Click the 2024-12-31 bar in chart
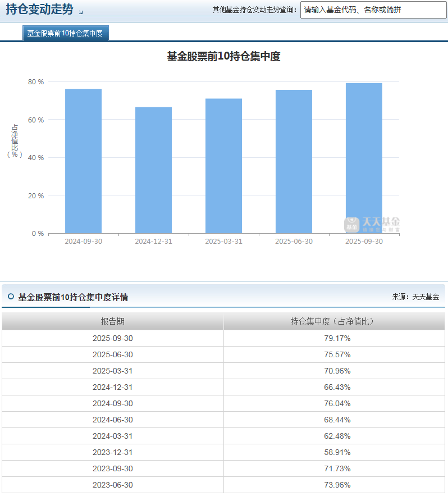The image size is (448, 496). tap(154, 170)
